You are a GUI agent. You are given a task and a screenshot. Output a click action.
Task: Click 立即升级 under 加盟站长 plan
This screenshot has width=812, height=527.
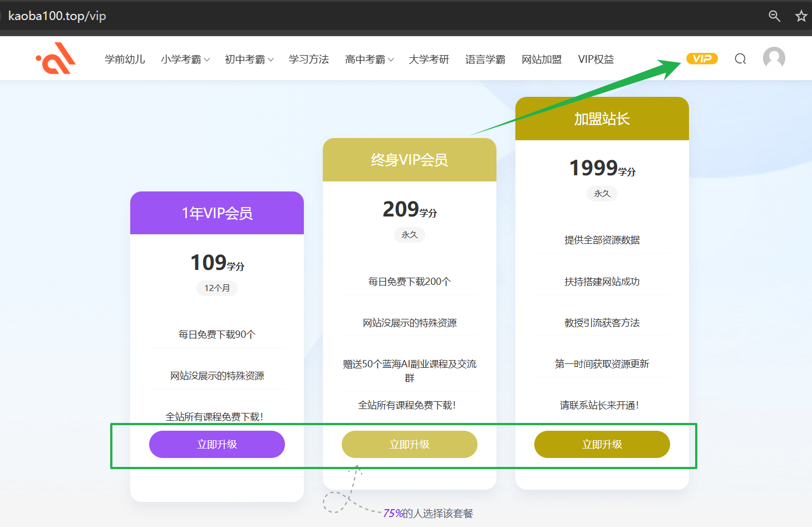click(x=602, y=444)
